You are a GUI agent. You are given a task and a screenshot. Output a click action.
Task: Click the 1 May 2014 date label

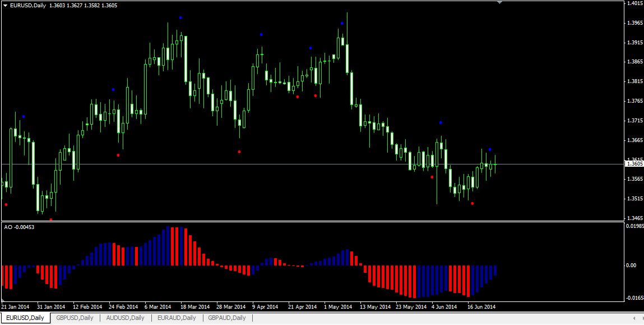338,307
